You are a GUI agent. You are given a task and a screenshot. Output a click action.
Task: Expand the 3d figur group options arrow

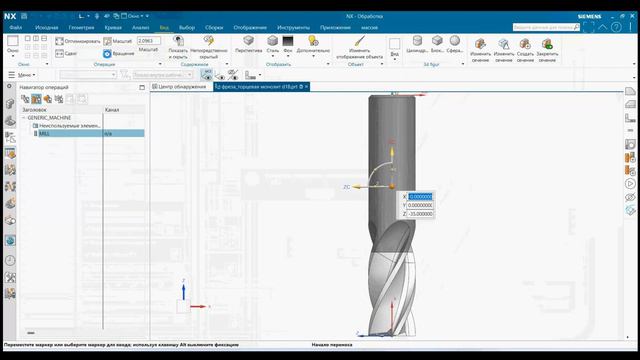coord(463,64)
